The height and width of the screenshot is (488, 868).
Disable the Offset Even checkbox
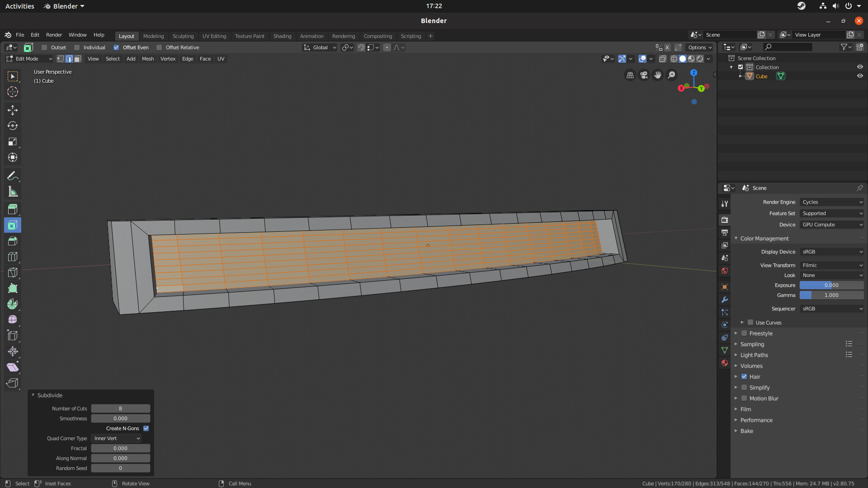coord(116,47)
